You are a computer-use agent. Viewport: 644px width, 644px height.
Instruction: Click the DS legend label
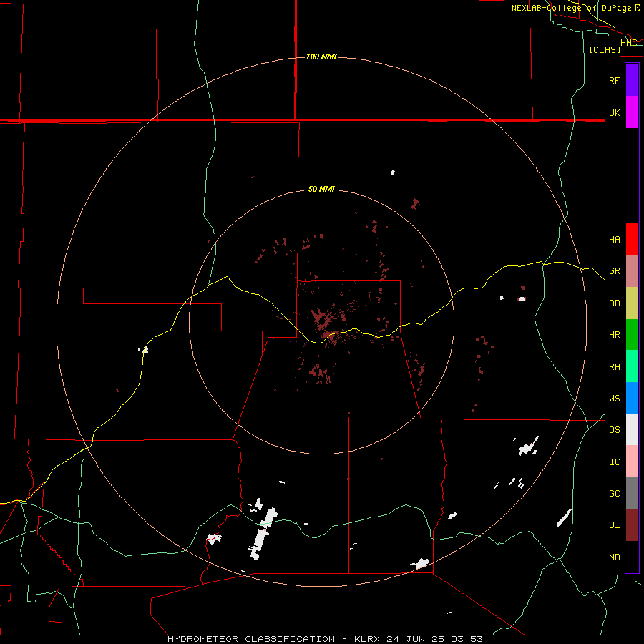pos(614,430)
